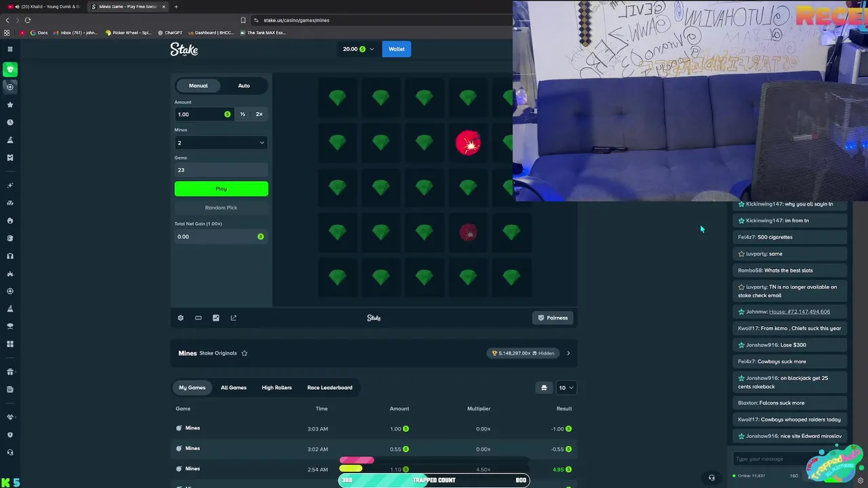This screenshot has height=488, width=868.
Task: Click chat message 'Whats the best slots'
Action: [789, 270]
